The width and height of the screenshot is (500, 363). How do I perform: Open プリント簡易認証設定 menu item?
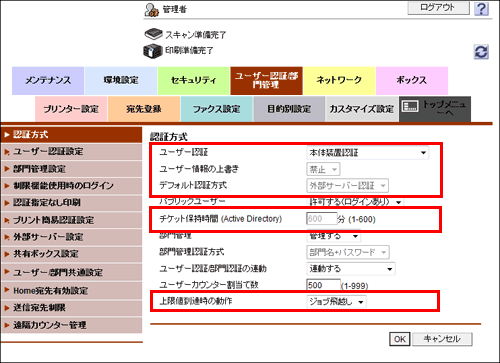click(x=71, y=220)
